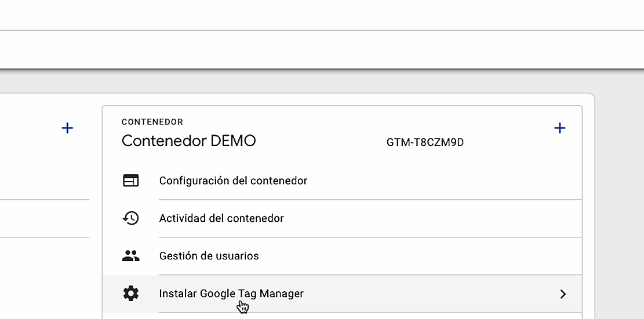The height and width of the screenshot is (319, 644).
Task: Click the Contenedor DEMO title
Action: click(x=188, y=141)
